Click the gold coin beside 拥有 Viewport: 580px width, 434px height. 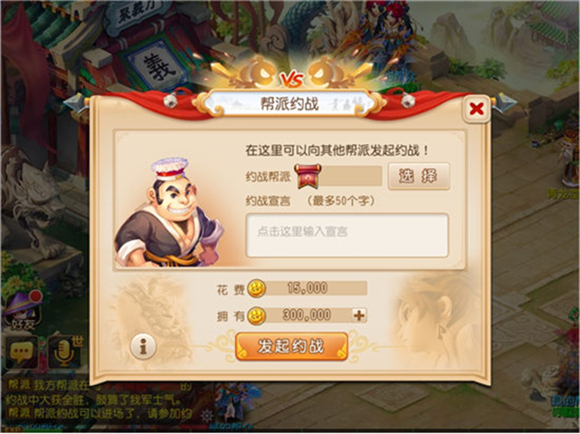click(x=256, y=316)
